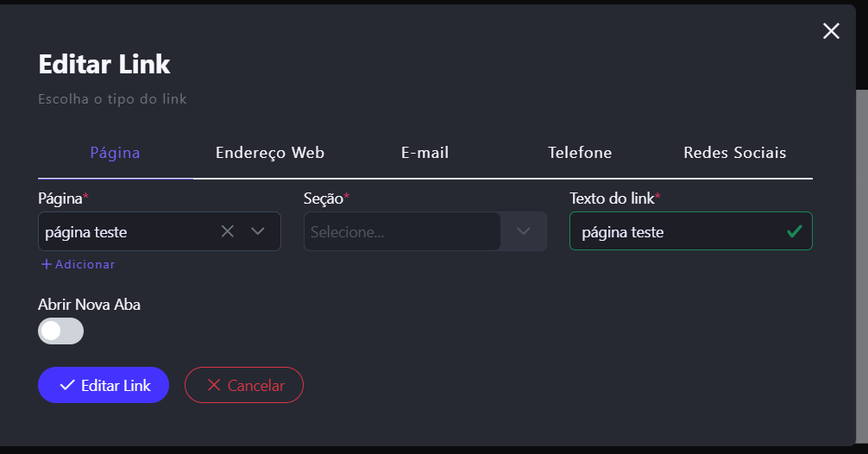Click the plus icon beside Adicionar
868x454 pixels.
47,264
